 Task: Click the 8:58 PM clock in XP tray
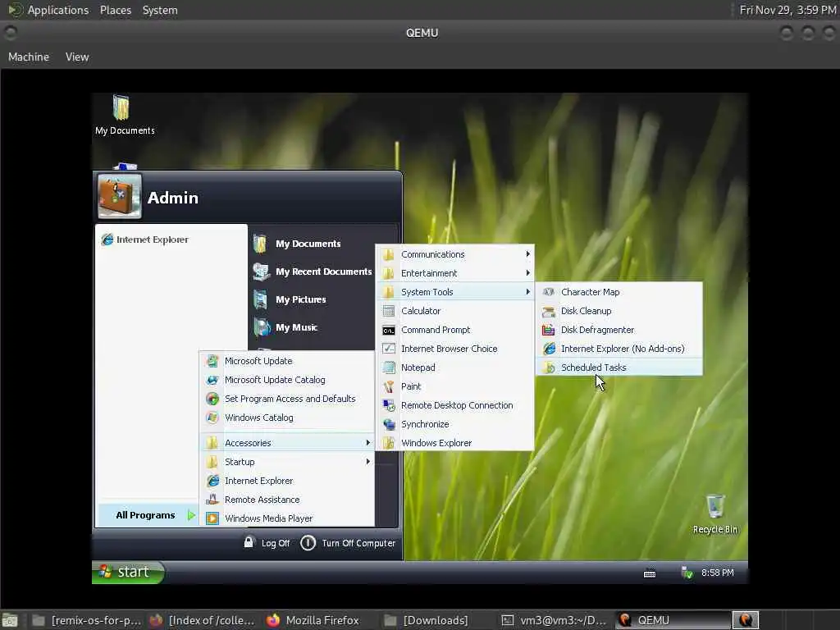[x=717, y=573]
